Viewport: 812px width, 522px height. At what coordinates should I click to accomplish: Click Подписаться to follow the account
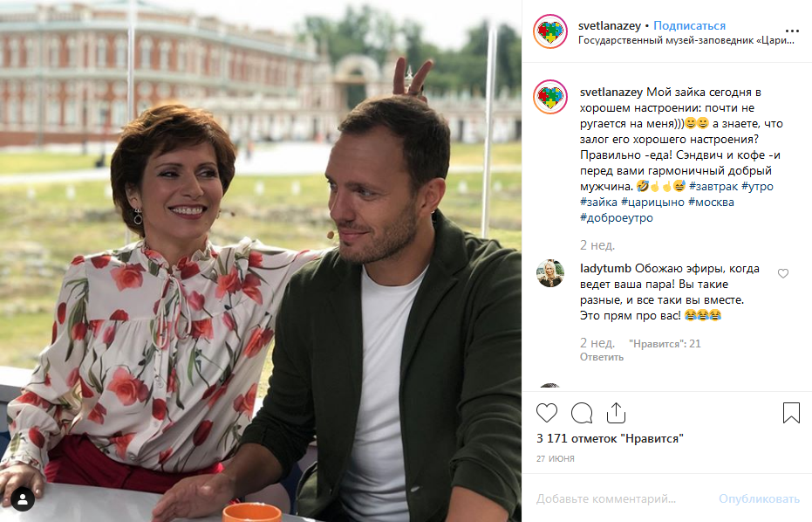coord(689,25)
